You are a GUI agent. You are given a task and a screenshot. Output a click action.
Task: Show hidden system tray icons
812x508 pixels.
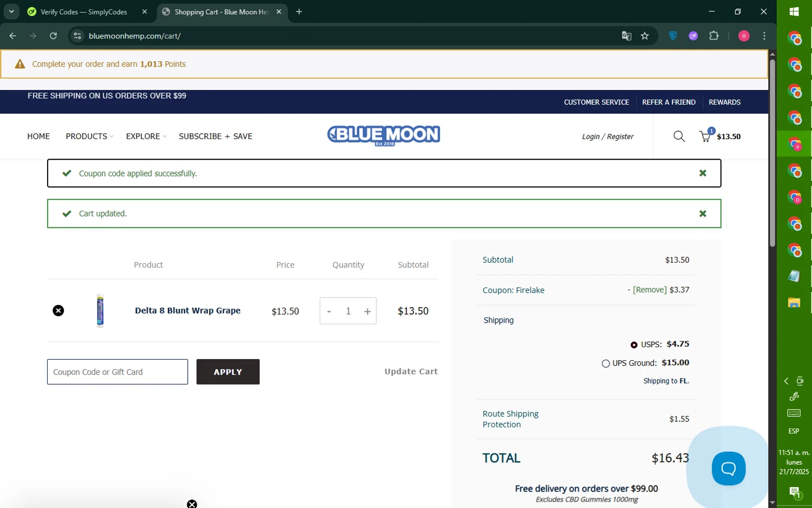pyautogui.click(x=787, y=381)
